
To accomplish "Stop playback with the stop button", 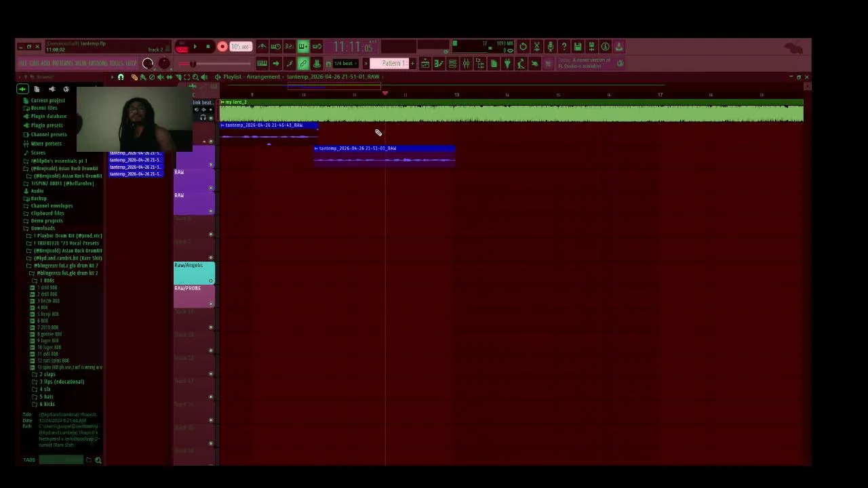I will pos(208,47).
